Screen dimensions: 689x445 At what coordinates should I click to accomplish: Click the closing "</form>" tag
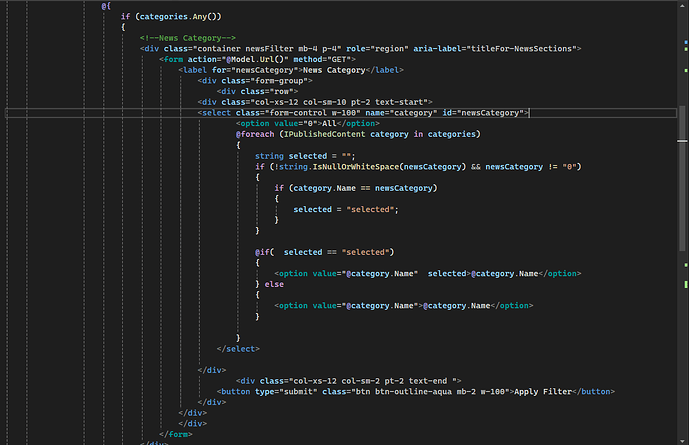(176, 434)
